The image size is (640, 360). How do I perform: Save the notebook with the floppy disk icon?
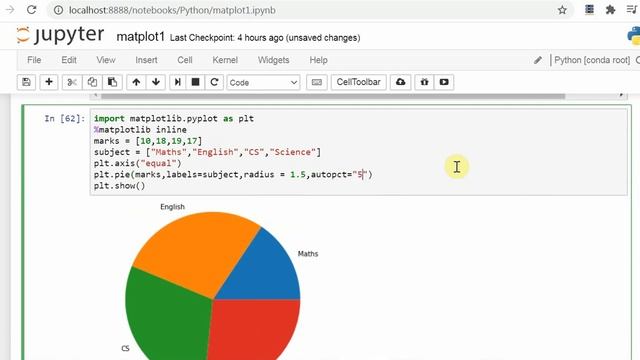[x=27, y=82]
